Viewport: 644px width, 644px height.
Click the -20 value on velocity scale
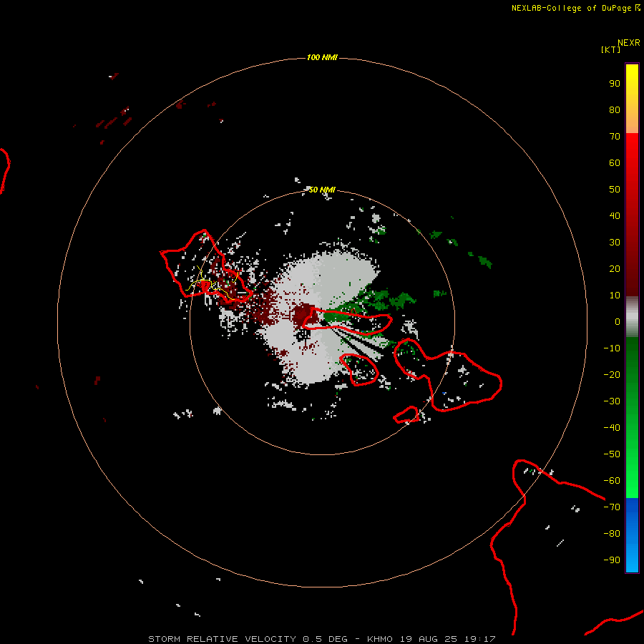612,375
